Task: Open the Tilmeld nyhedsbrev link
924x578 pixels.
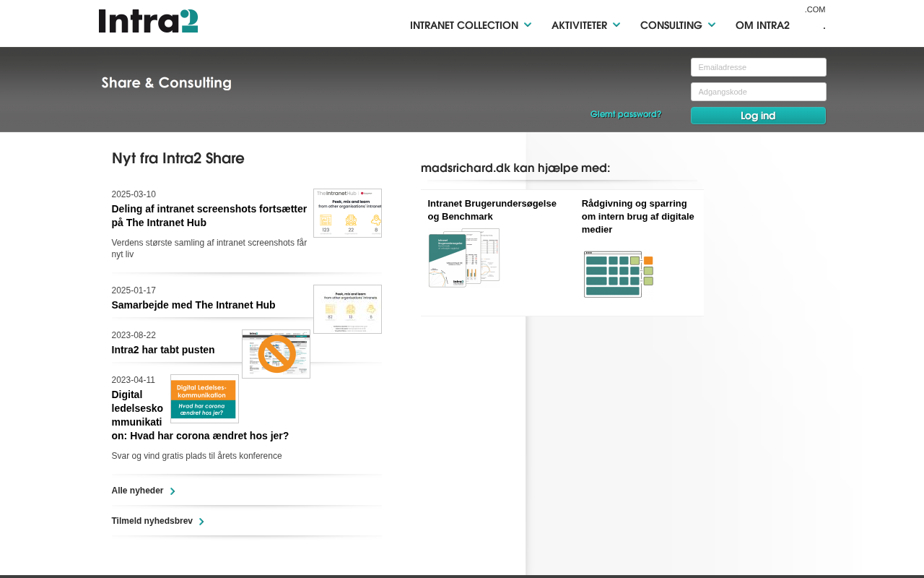Action: 152,521
